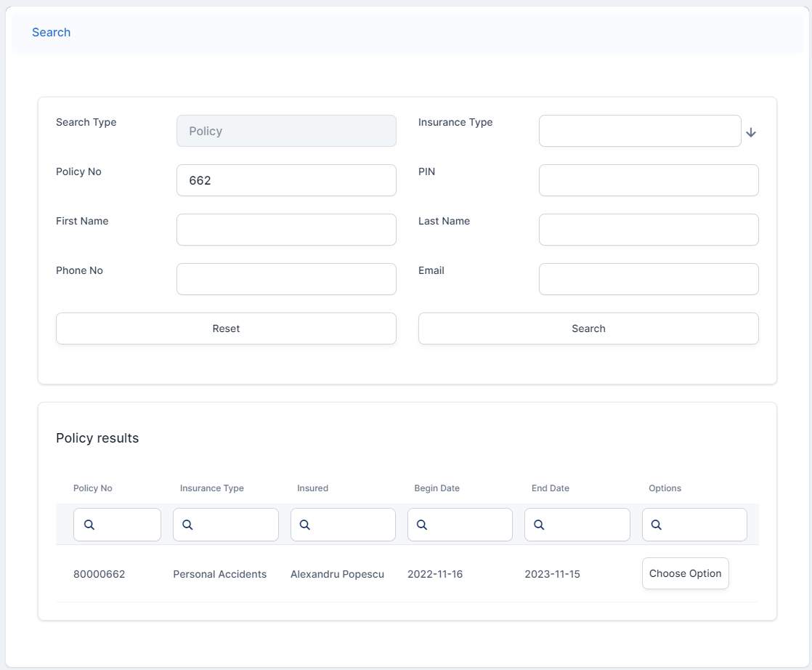Click the Options column search icon
Image resolution: width=812 pixels, height=670 pixels.
(657, 525)
